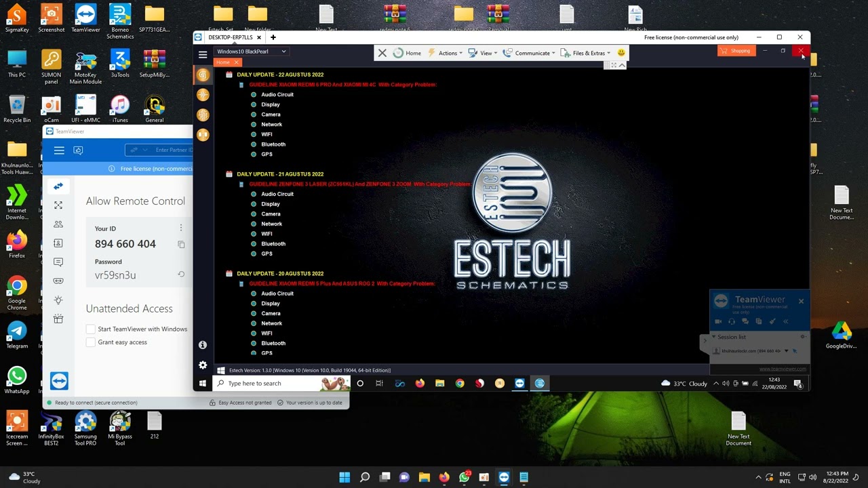Screen dimensions: 868x488
Task: Enable Start TeamViewer with Windows checkbox
Action: pyautogui.click(x=91, y=329)
